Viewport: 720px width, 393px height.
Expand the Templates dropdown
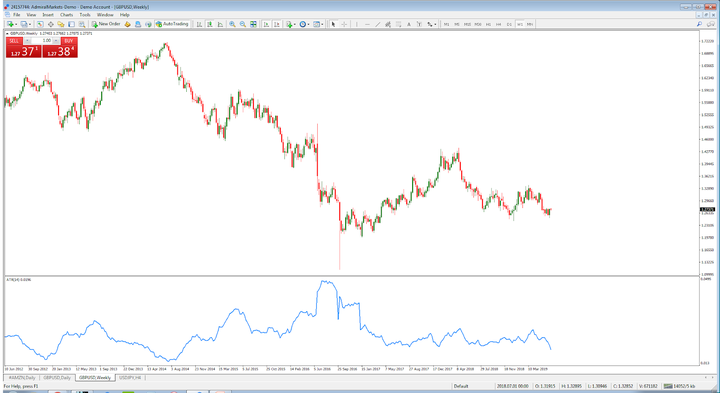322,24
